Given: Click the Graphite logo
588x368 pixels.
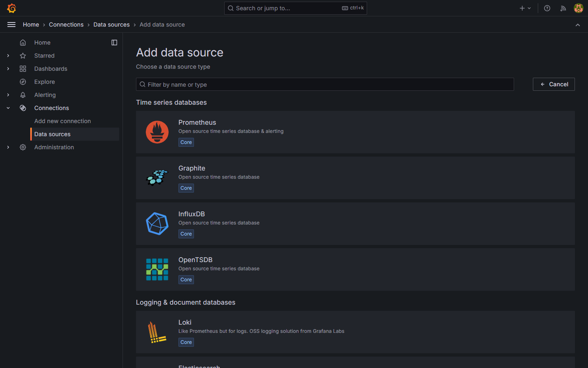Looking at the screenshot, I should [157, 178].
